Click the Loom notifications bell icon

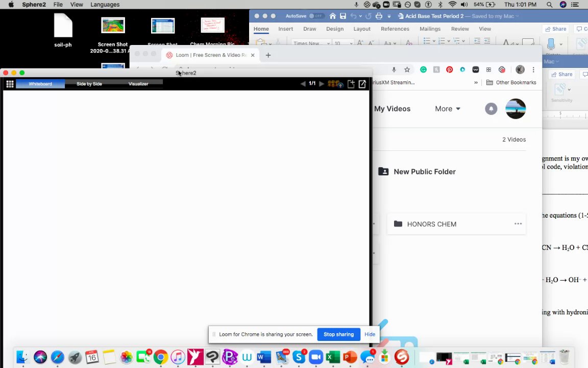click(x=491, y=109)
